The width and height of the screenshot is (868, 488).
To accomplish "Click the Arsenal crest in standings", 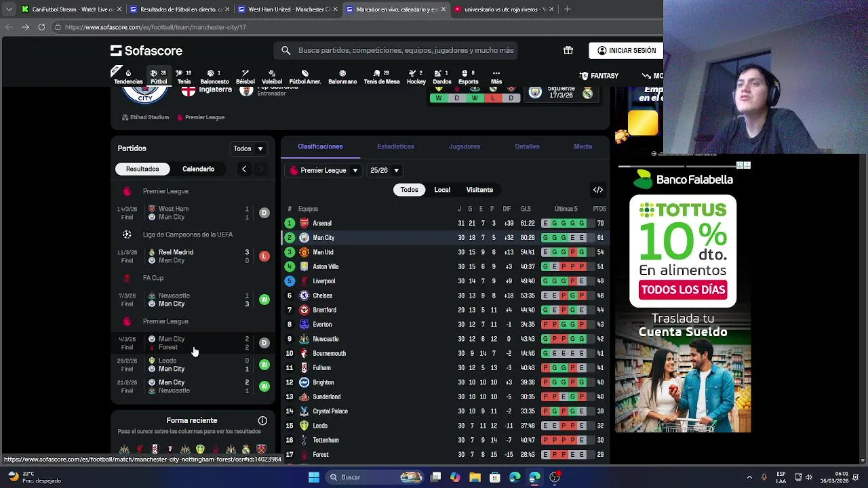I will pos(304,223).
